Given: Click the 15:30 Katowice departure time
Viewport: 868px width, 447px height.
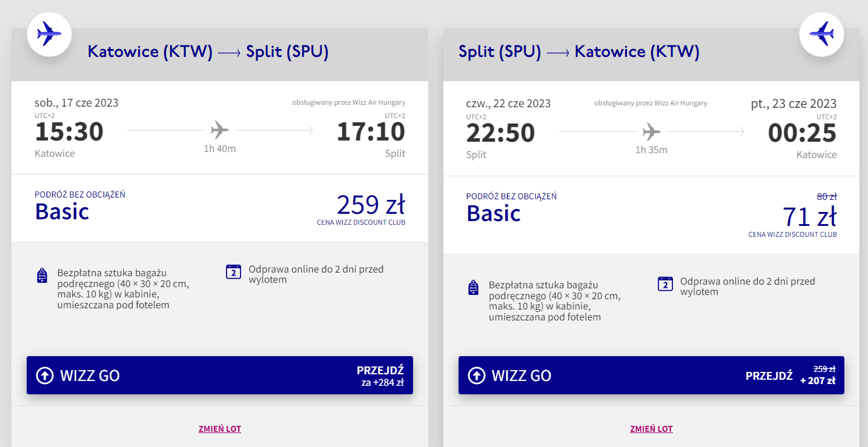Looking at the screenshot, I should [69, 131].
